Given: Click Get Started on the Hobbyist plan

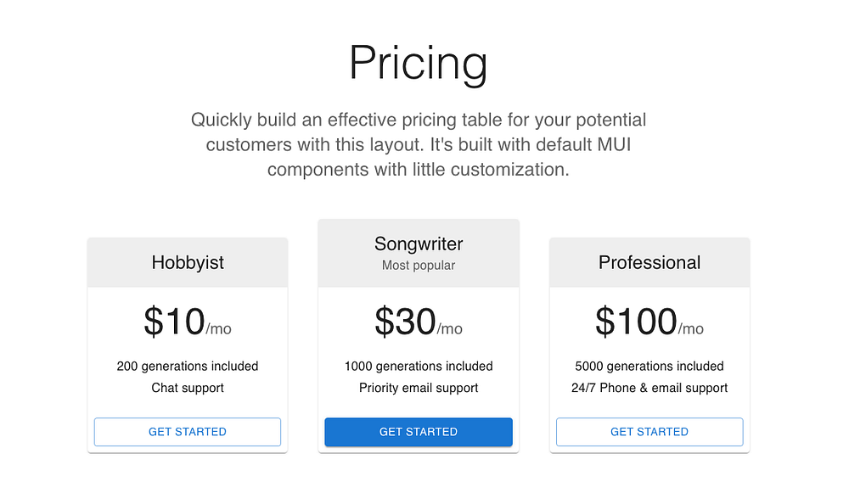Looking at the screenshot, I should click(188, 432).
